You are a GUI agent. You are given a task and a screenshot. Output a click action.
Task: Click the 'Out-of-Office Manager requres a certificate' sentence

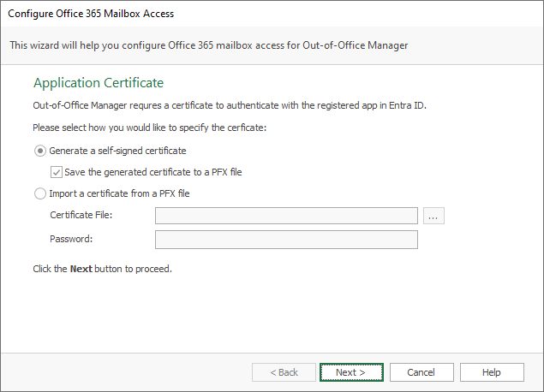coord(230,105)
